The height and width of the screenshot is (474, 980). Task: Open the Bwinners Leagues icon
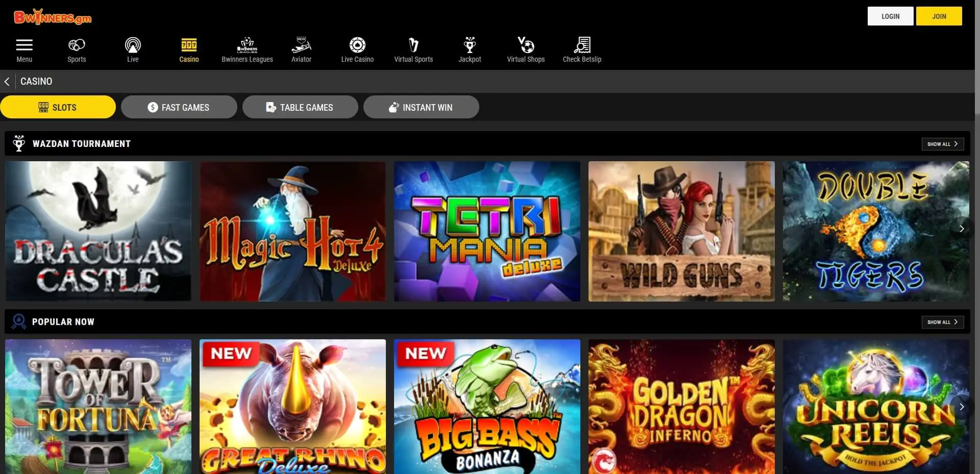[x=247, y=45]
